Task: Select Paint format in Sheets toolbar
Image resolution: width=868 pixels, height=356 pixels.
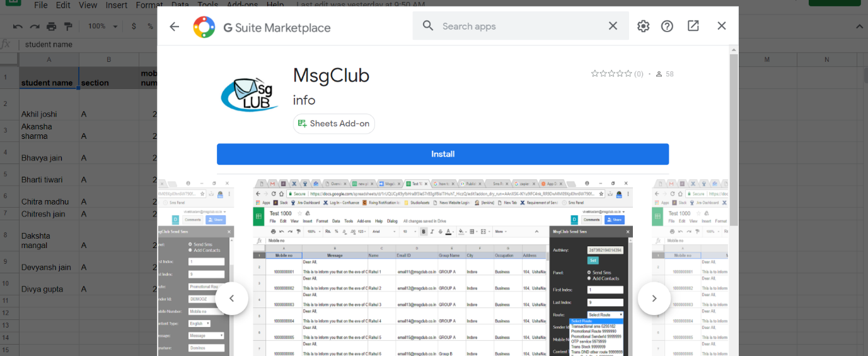Action: tap(68, 27)
